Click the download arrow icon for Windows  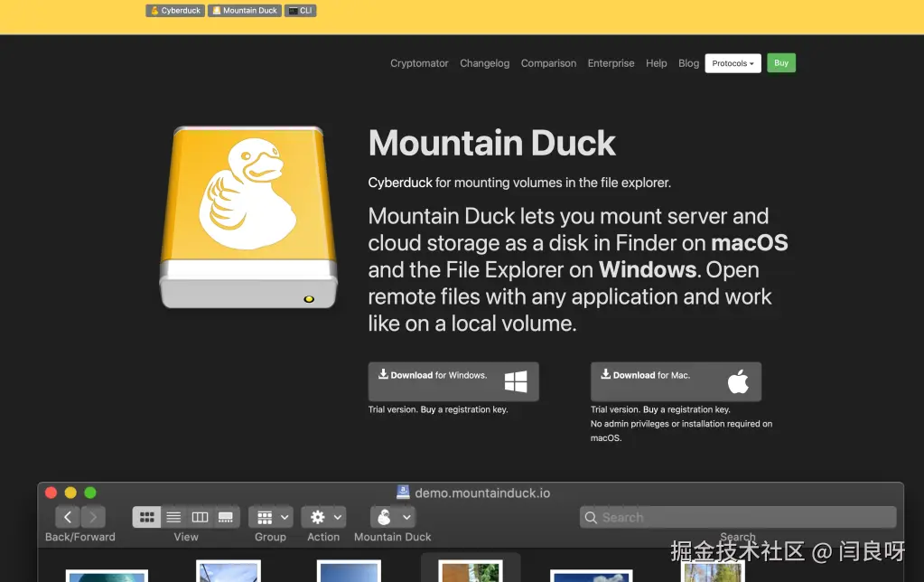pos(383,374)
